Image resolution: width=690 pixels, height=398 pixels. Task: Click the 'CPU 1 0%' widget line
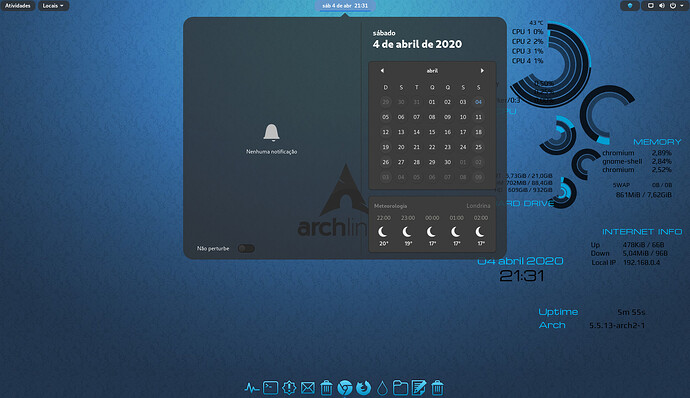point(528,32)
